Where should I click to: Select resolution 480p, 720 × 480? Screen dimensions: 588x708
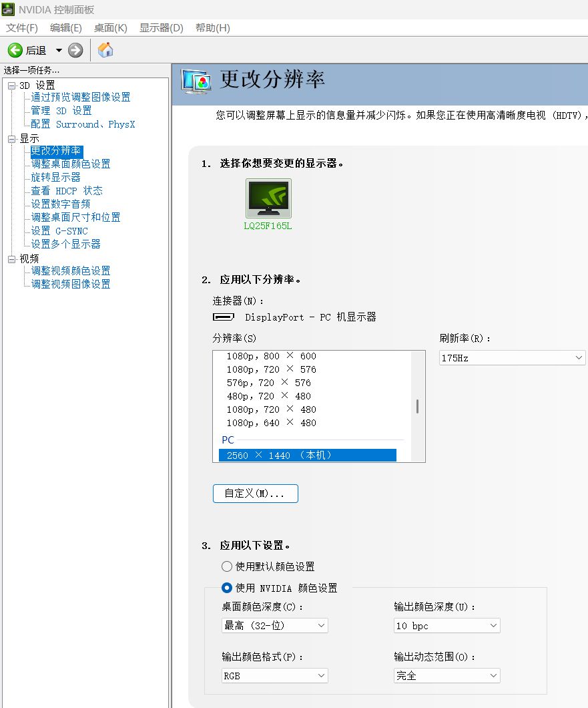click(268, 396)
